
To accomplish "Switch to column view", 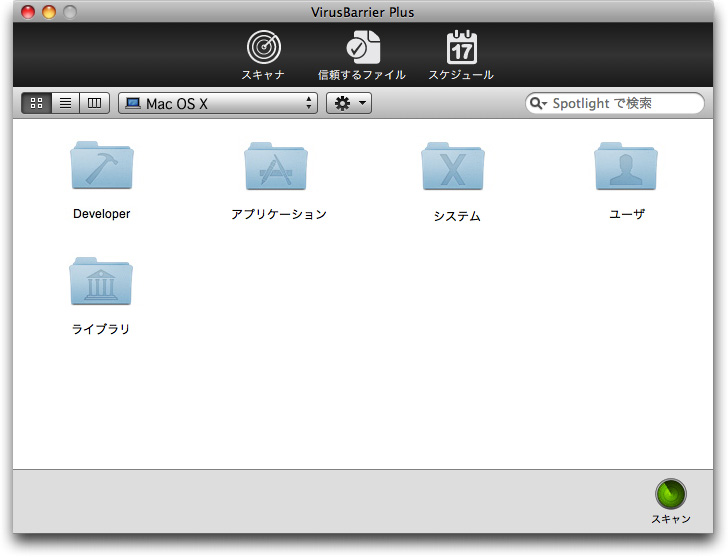I will pos(94,103).
